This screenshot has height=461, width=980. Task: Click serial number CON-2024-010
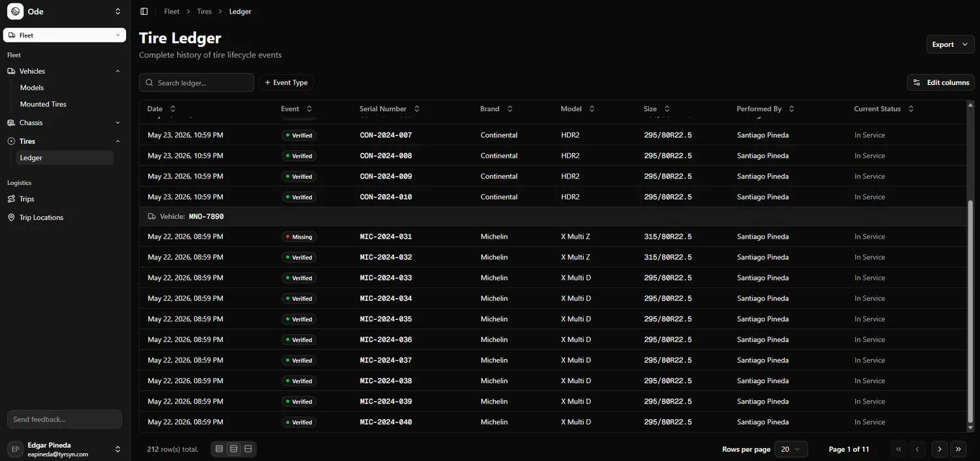(386, 197)
